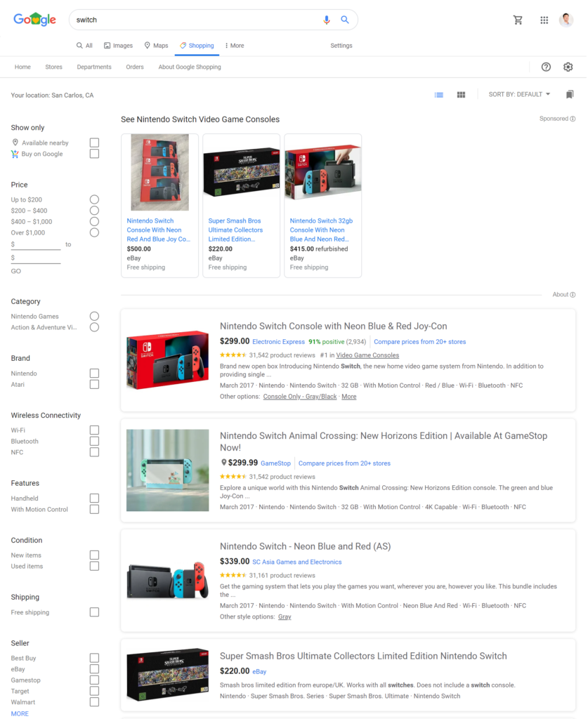588x719 pixels.
Task: Enable the Available nearby filter
Action: [x=94, y=143]
